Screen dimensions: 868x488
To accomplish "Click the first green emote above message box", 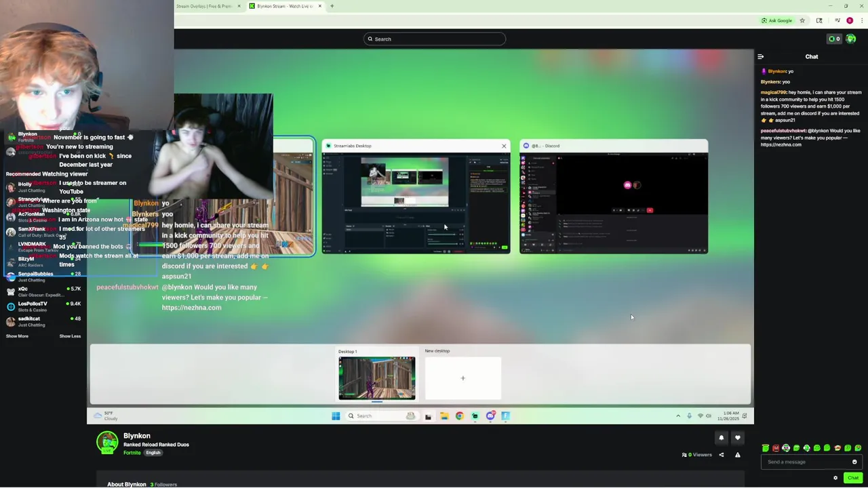I will tap(766, 448).
